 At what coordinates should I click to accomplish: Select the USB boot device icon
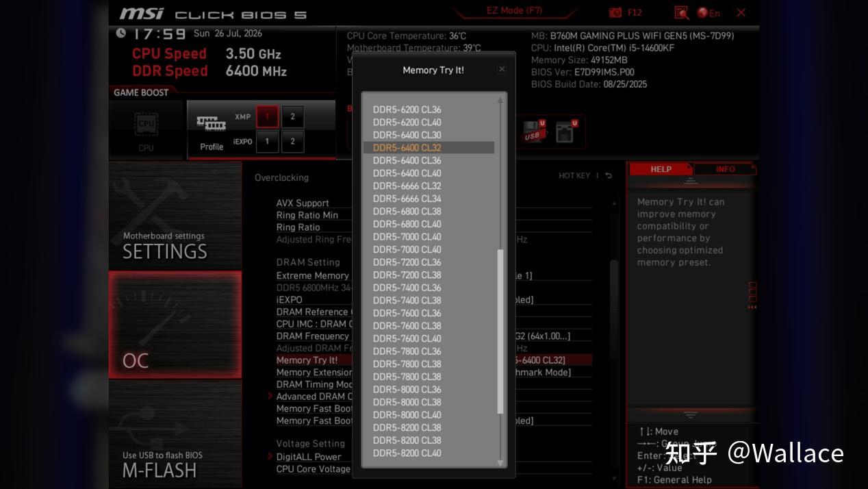click(535, 130)
